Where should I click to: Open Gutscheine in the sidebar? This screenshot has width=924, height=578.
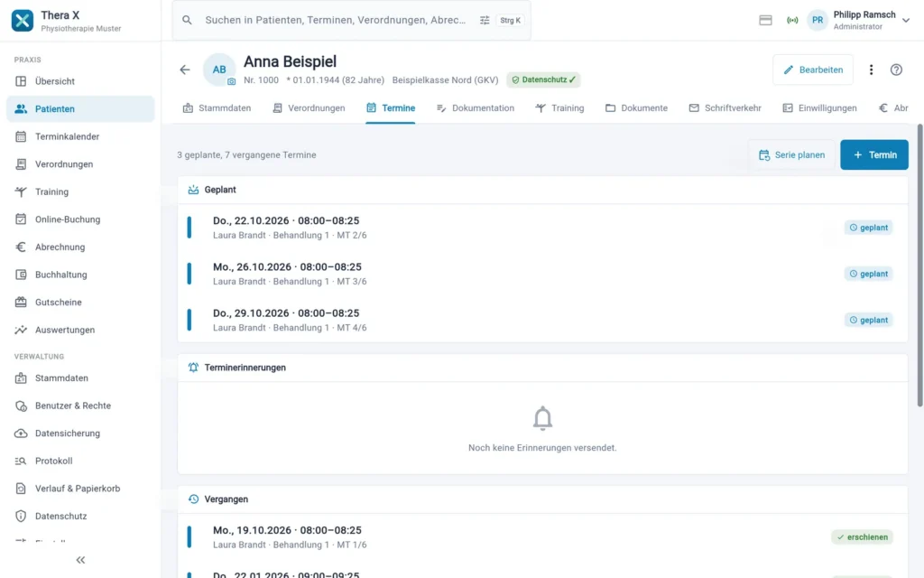coord(80,303)
